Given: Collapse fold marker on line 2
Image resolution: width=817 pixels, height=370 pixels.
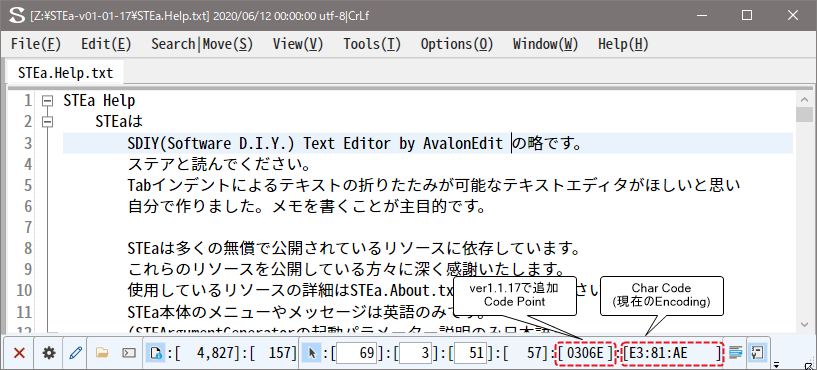Looking at the screenshot, I should pos(48,121).
